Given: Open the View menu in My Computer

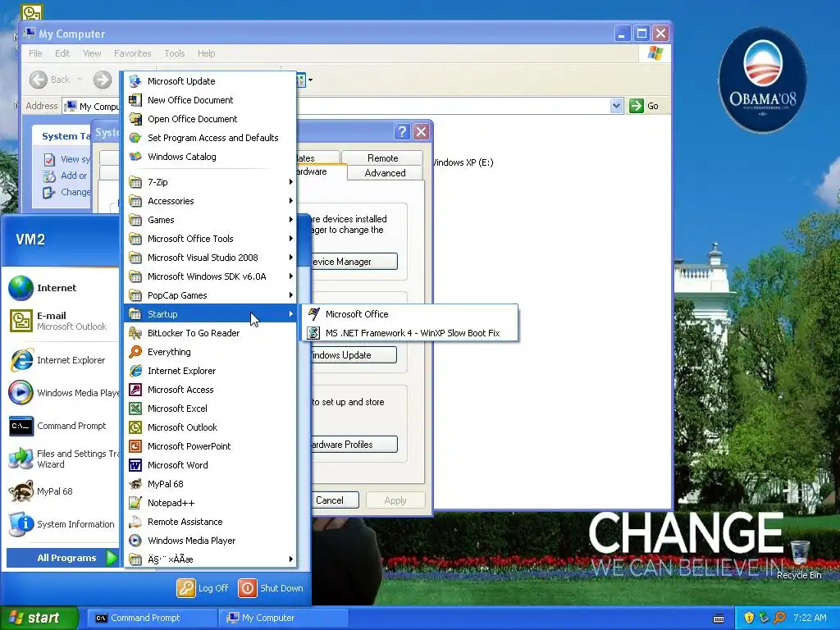Looking at the screenshot, I should point(92,53).
